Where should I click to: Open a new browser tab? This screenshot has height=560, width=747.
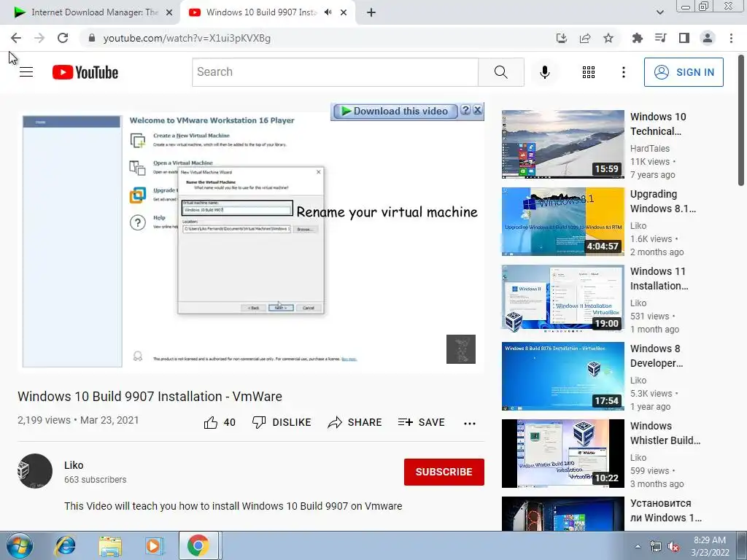[371, 12]
